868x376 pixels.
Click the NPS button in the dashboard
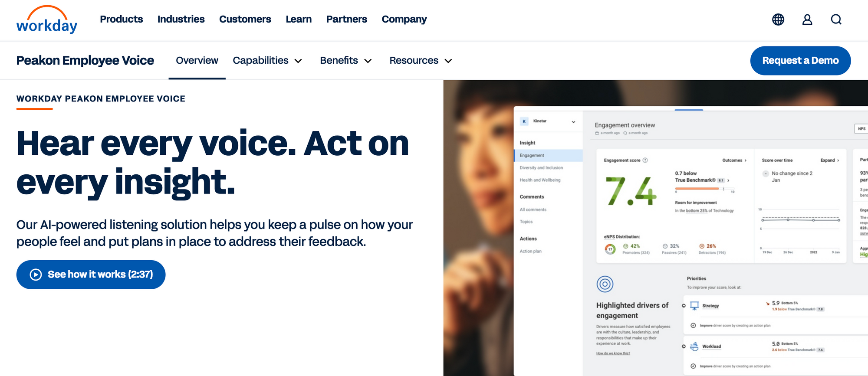(861, 129)
